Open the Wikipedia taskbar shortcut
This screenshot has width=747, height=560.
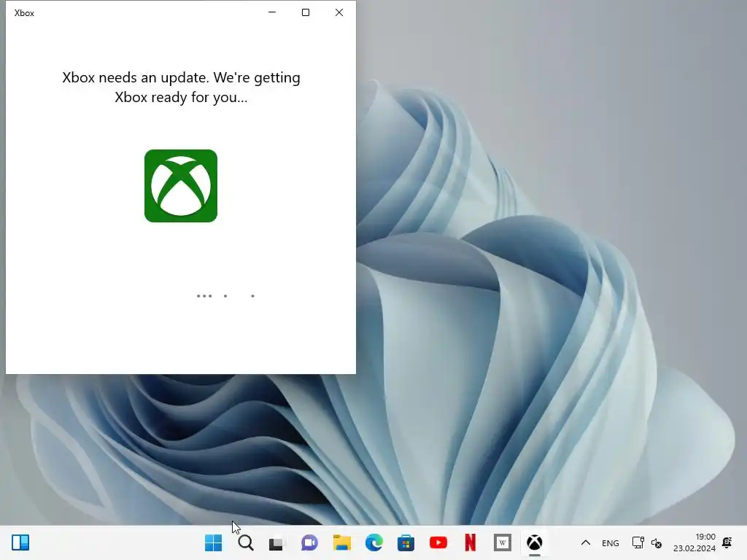click(x=502, y=542)
